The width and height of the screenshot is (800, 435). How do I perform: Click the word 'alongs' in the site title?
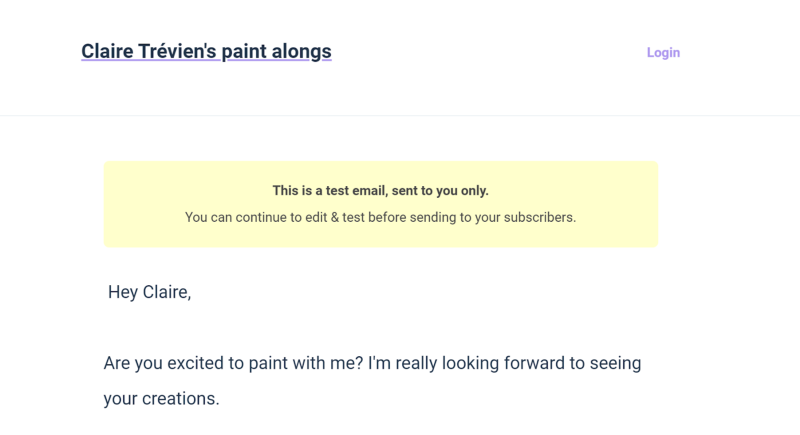tap(298, 51)
